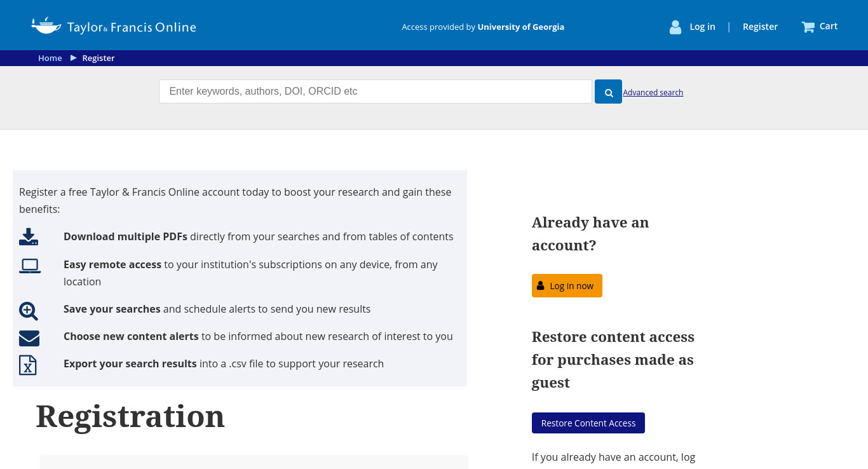
Task: Open the Register link in header
Action: pos(760,27)
